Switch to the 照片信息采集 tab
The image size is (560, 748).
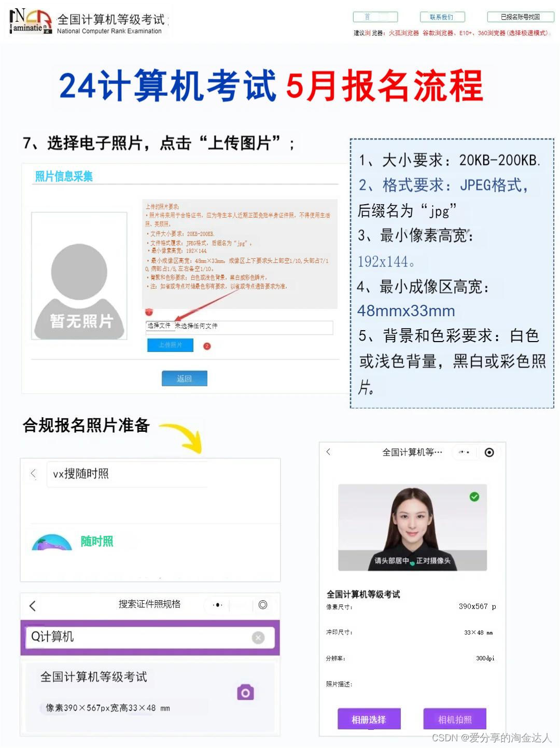[x=63, y=176]
